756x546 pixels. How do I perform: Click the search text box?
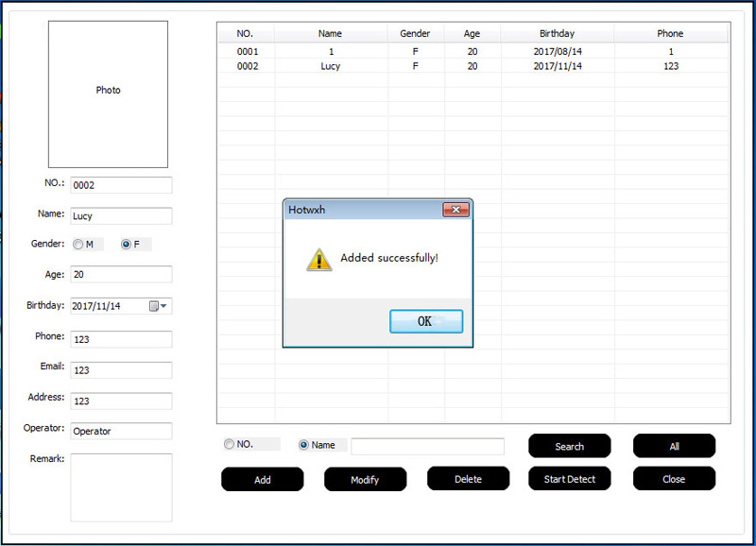(x=428, y=446)
